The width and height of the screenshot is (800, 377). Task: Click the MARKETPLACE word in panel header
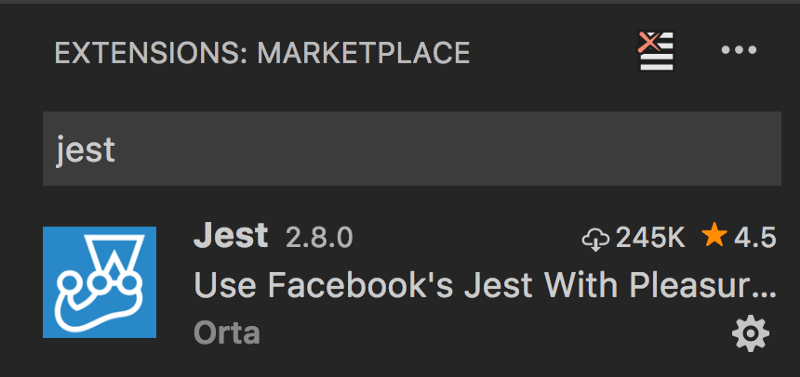[363, 53]
